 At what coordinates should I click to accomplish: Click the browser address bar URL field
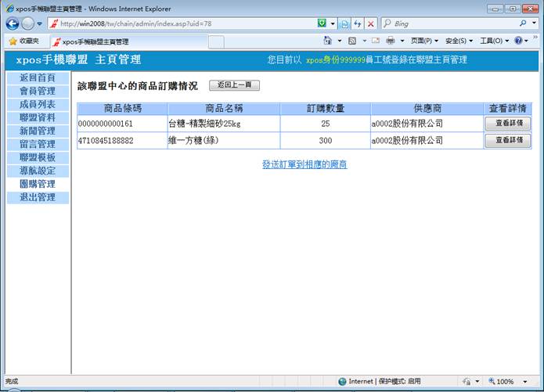click(x=188, y=23)
